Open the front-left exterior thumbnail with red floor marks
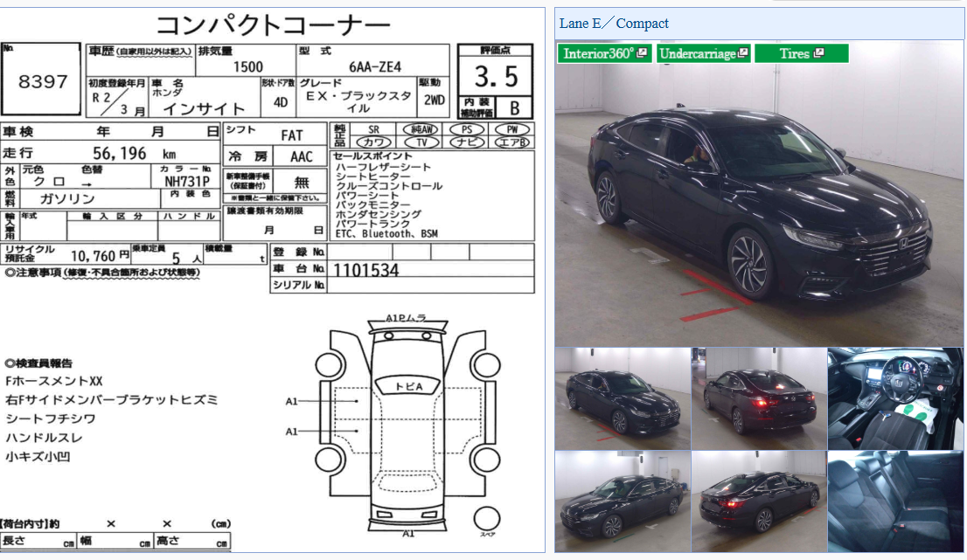967x560 pixels. [623, 398]
